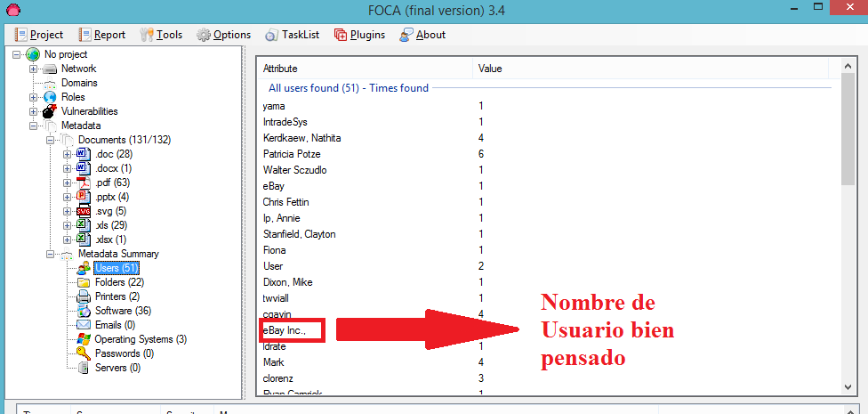Click the Users people icon
868x414 pixels.
84,268
